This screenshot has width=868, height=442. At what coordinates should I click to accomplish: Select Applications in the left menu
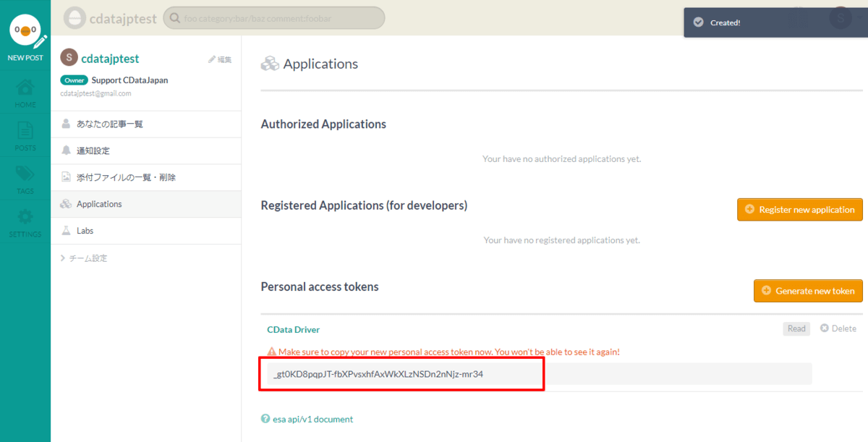click(x=99, y=204)
